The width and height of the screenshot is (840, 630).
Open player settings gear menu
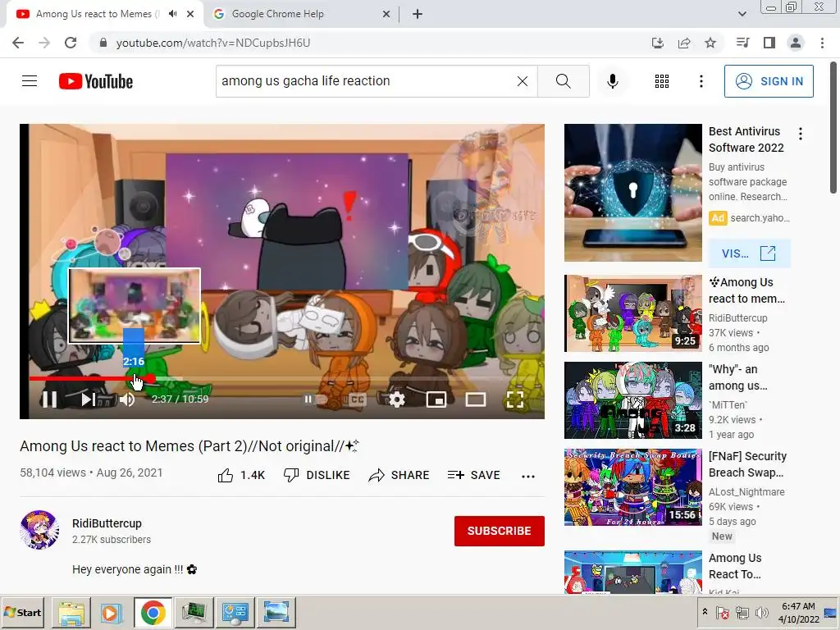click(397, 399)
